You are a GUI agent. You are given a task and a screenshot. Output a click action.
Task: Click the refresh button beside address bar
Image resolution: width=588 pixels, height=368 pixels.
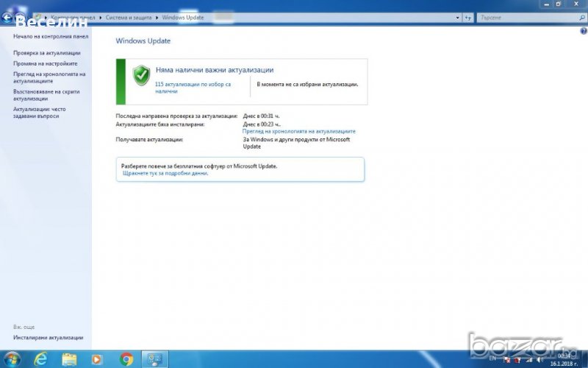[x=467, y=16]
